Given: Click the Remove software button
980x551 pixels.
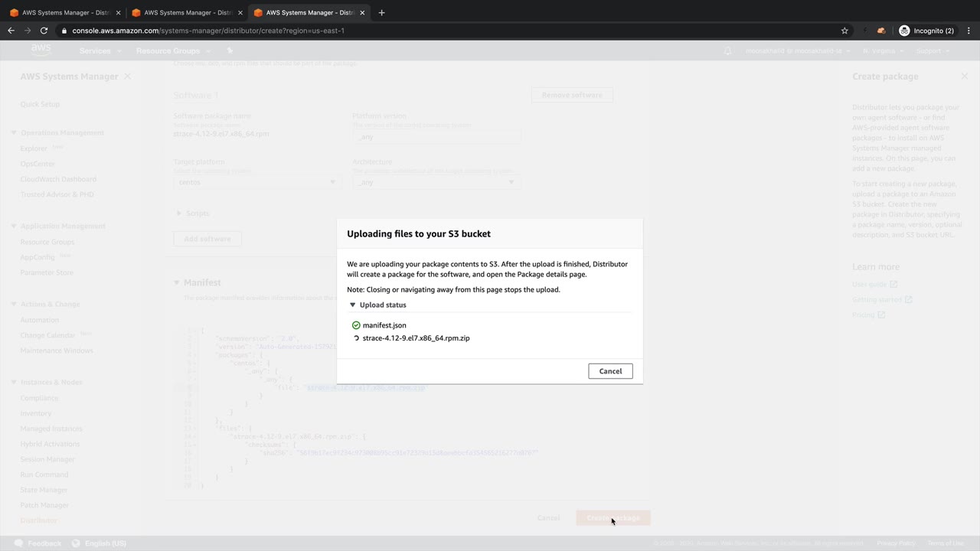Looking at the screenshot, I should point(572,95).
